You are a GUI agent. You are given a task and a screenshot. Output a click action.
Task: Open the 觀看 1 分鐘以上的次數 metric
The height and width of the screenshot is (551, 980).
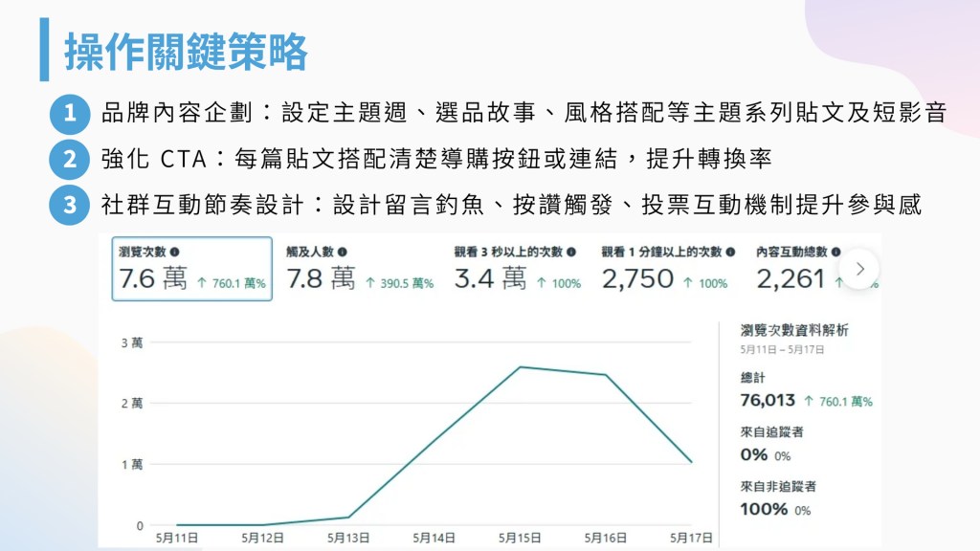[667, 269]
